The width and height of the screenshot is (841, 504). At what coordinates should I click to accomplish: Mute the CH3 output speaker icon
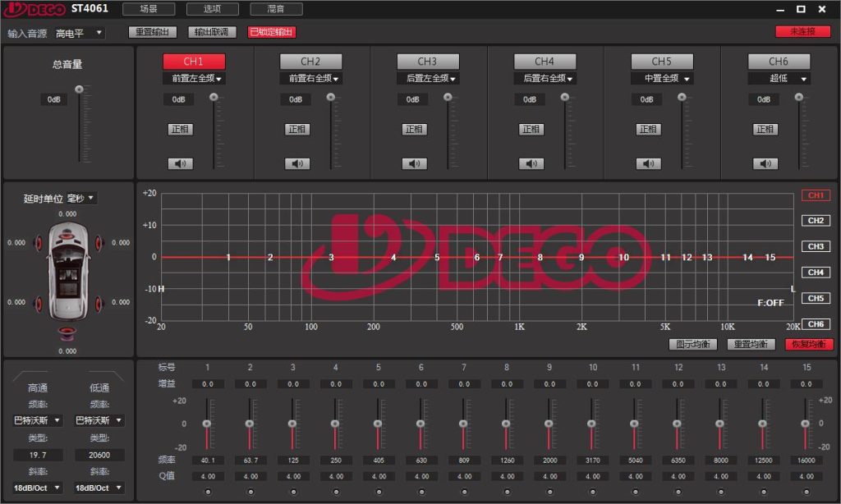point(414,163)
